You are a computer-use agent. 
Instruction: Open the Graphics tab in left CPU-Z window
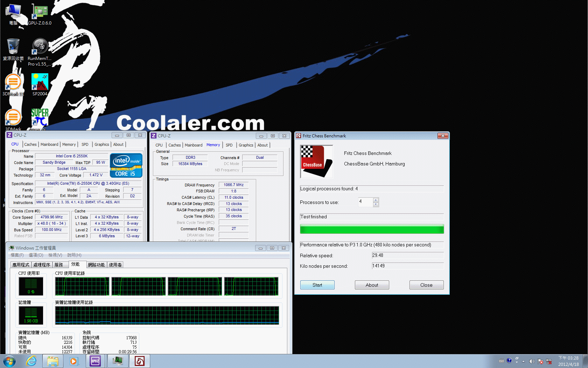tap(102, 144)
